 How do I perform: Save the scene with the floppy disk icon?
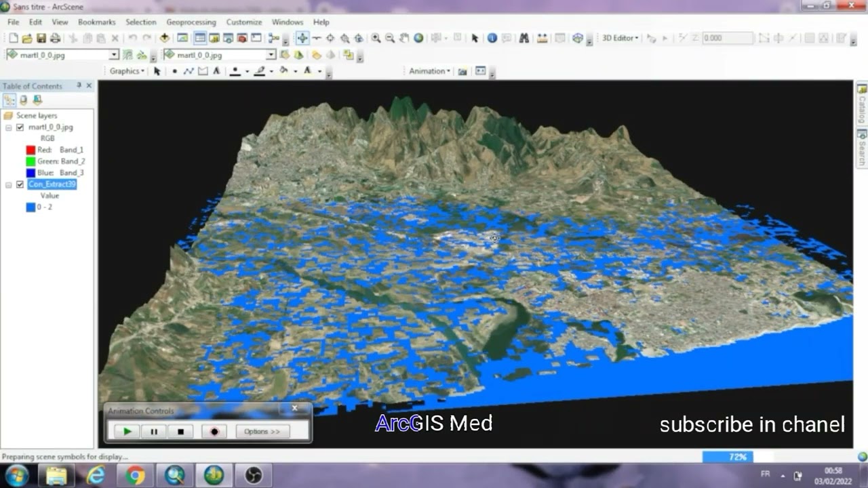(x=41, y=39)
